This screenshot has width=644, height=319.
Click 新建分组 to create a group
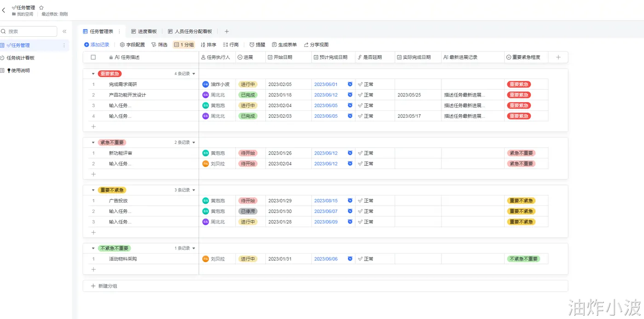[x=104, y=286]
